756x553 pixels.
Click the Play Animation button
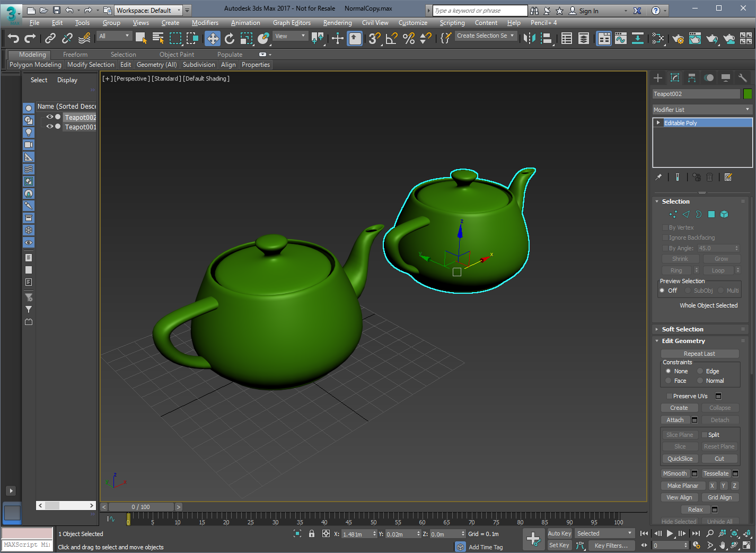tap(670, 533)
